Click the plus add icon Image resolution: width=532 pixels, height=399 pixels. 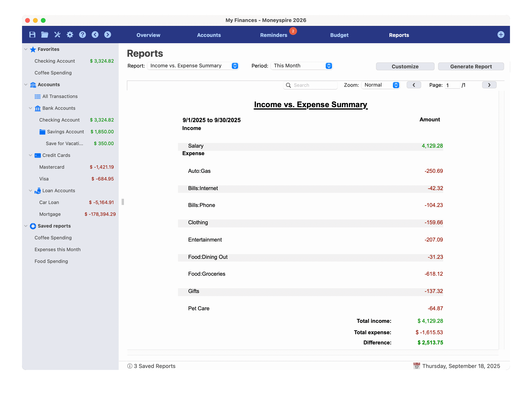click(x=501, y=35)
